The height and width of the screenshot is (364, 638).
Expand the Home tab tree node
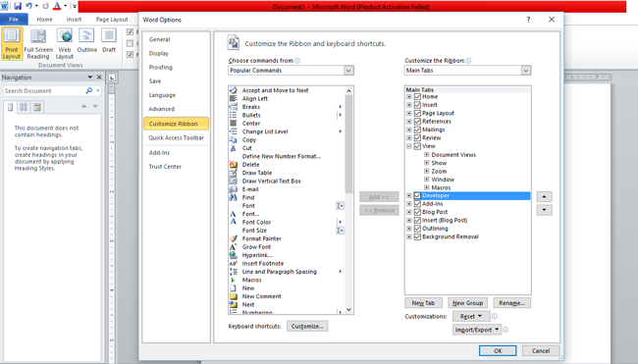(409, 97)
